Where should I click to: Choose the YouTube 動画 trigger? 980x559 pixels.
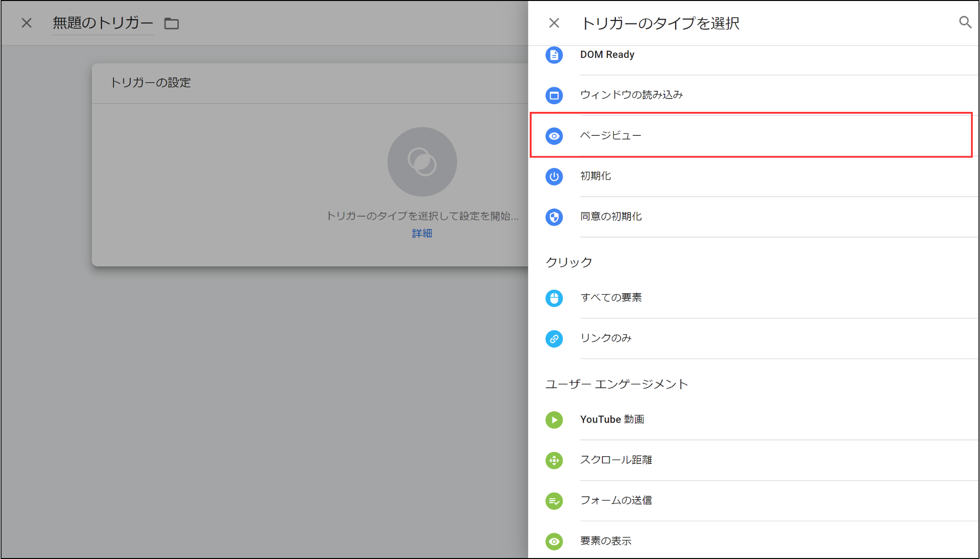753,420
